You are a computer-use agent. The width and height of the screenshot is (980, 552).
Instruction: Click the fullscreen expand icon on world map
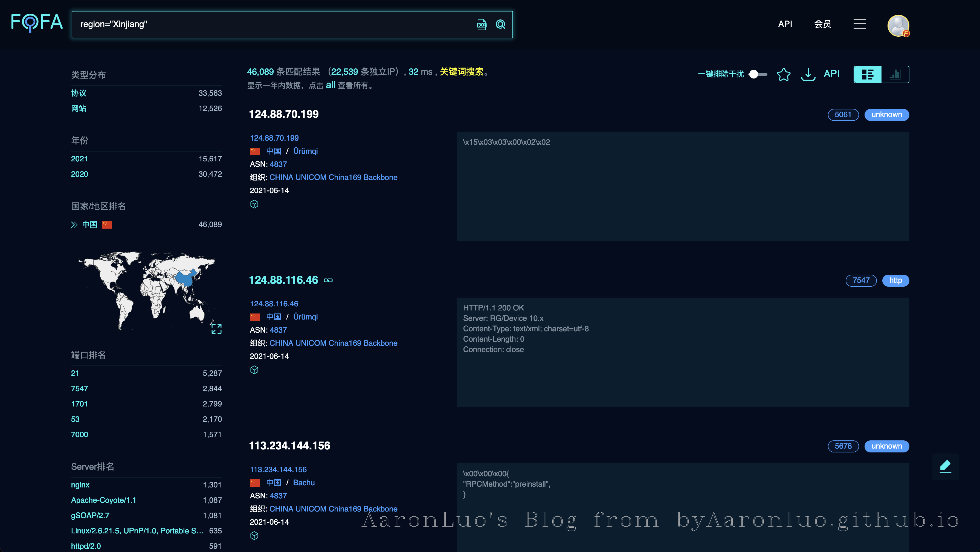(216, 329)
